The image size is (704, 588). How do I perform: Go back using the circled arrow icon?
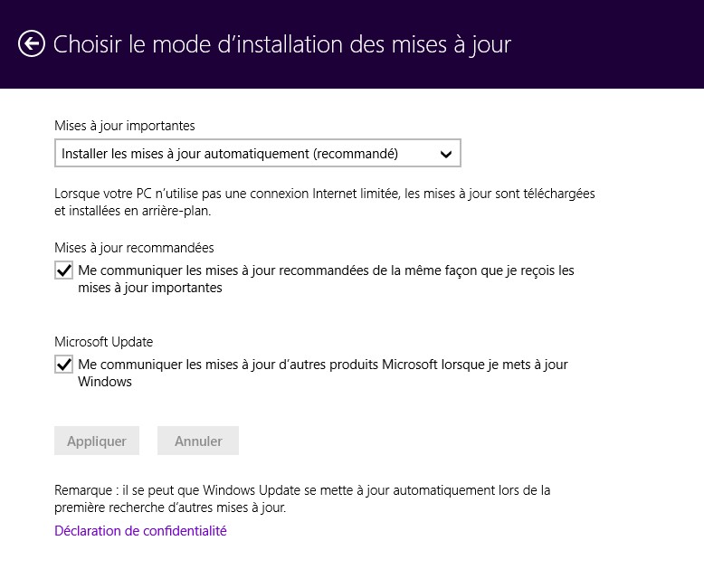(x=31, y=43)
